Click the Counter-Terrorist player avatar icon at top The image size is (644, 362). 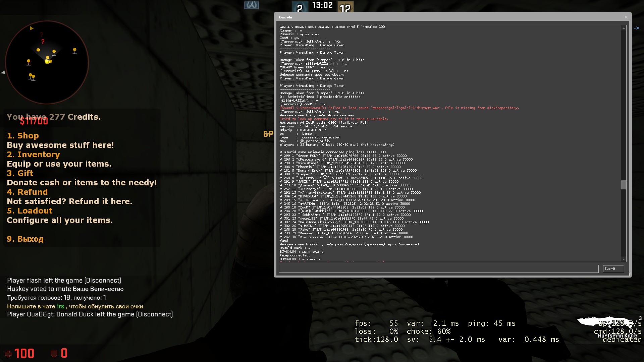coord(251,5)
